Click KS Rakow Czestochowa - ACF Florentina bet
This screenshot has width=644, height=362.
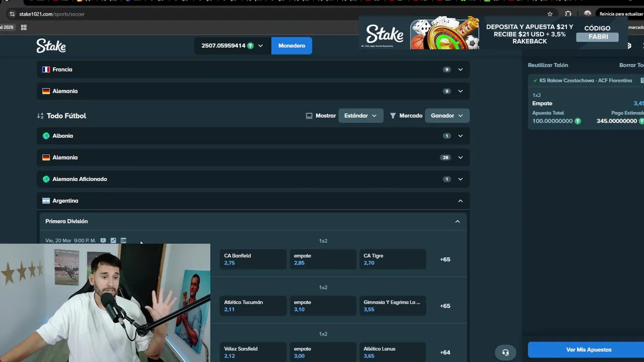(586, 80)
